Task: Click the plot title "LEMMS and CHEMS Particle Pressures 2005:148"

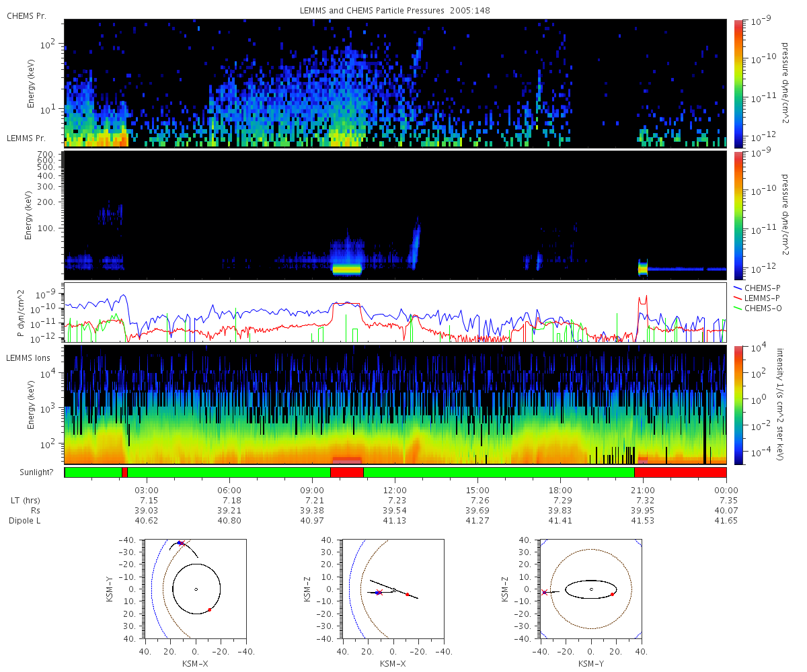Action: [x=395, y=11]
